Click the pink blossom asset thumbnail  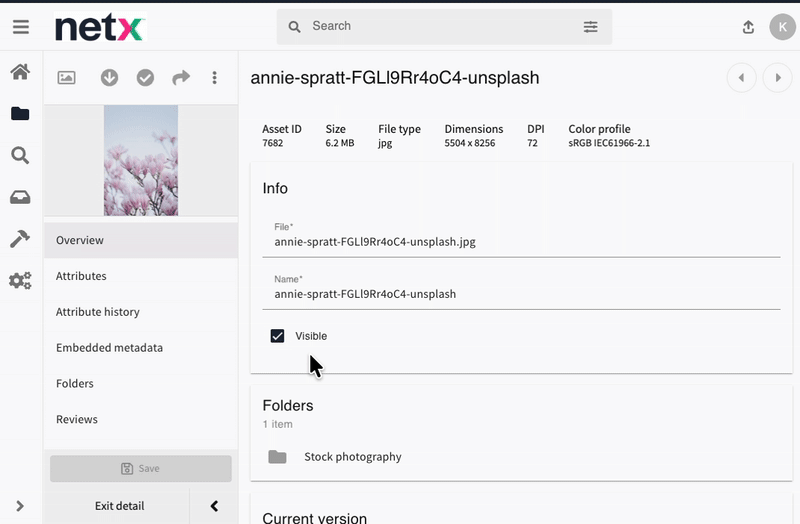[141, 160]
